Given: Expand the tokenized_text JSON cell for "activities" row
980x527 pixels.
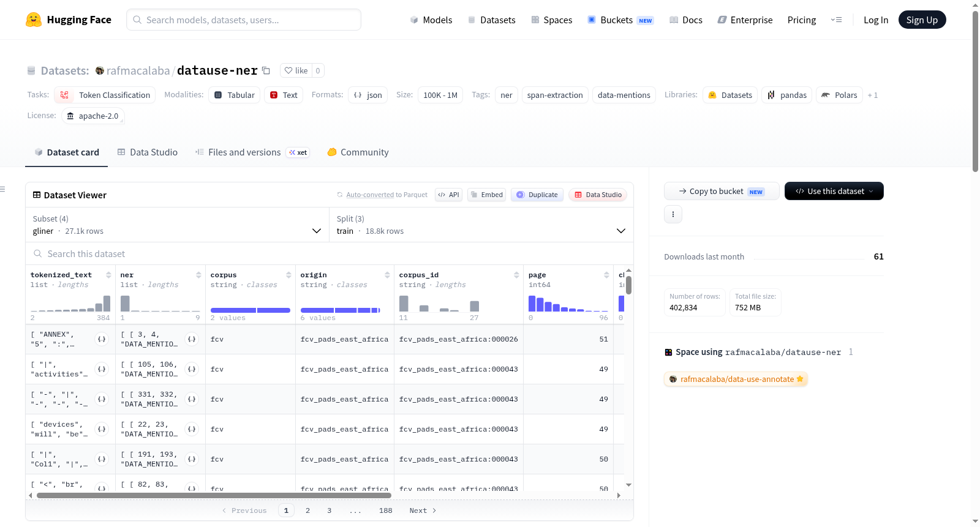Looking at the screenshot, I should pos(102,369).
